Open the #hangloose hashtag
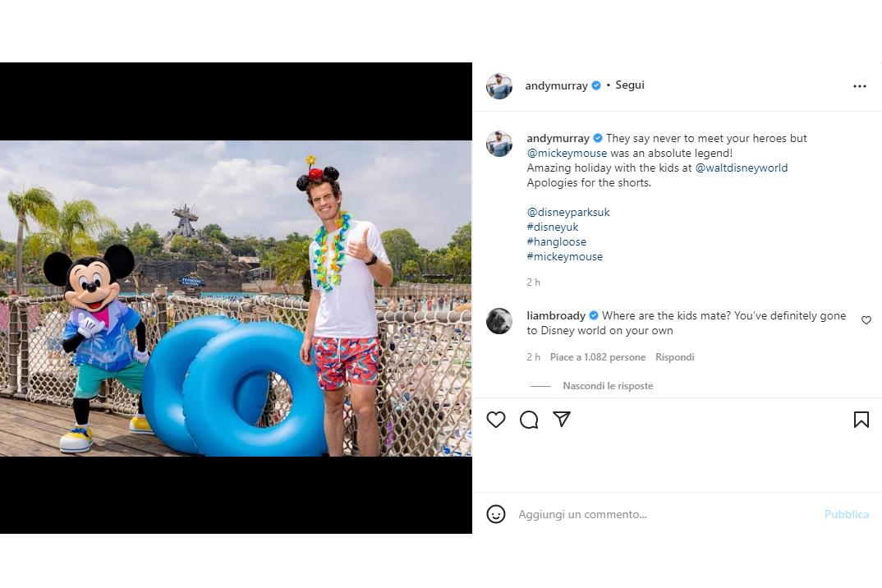The image size is (882, 588). coord(557,242)
